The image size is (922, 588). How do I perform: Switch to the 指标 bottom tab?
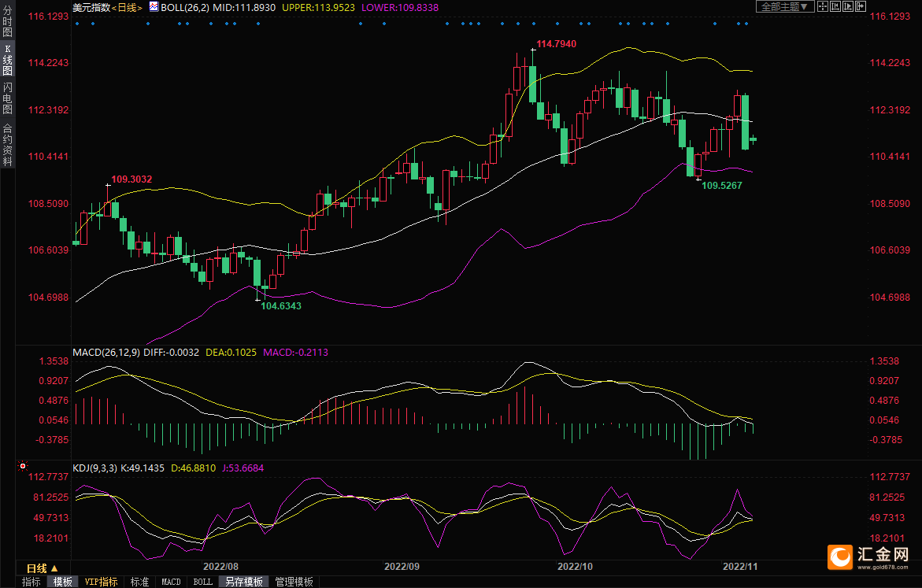point(31,582)
